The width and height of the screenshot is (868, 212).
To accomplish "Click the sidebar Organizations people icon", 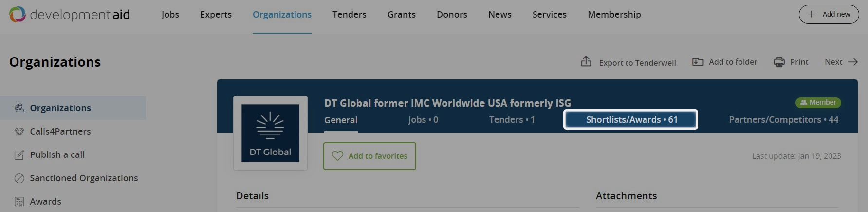I will 19,108.
